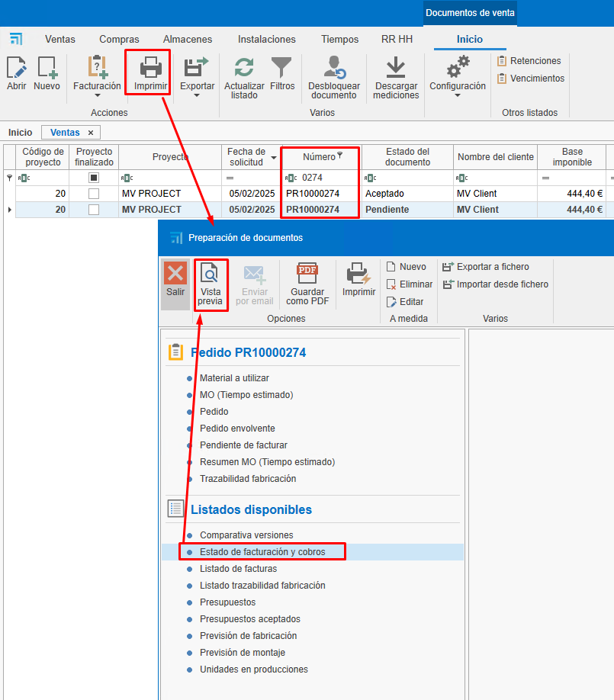Viewport: 614px width, 700px height.
Task: Create a new document with Nuevo
Action: pyautogui.click(x=47, y=68)
